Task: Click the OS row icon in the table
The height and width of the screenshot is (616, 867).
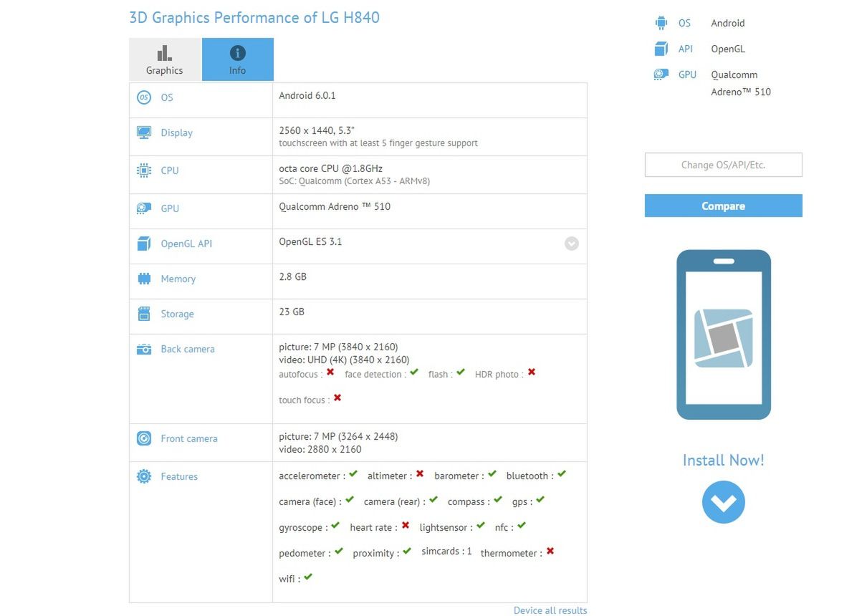Action: pos(144,97)
